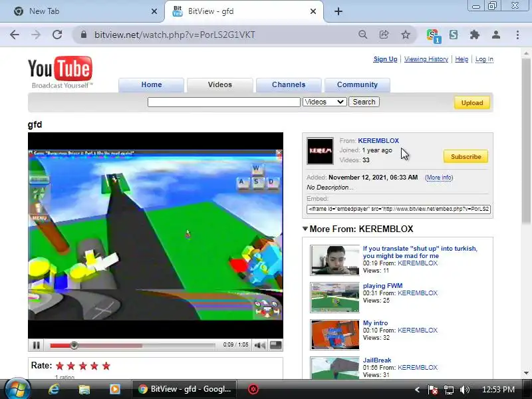Open the playing FWM video thumbnail

335,297
